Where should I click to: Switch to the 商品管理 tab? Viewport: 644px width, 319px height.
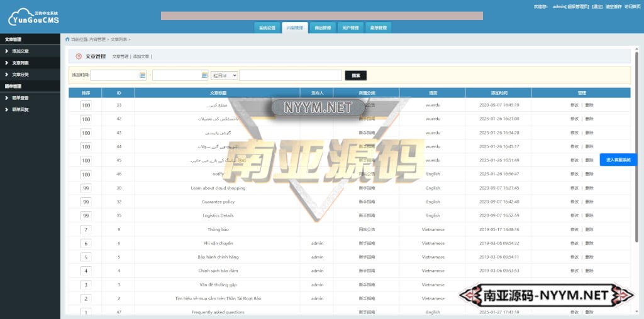pyautogui.click(x=322, y=28)
